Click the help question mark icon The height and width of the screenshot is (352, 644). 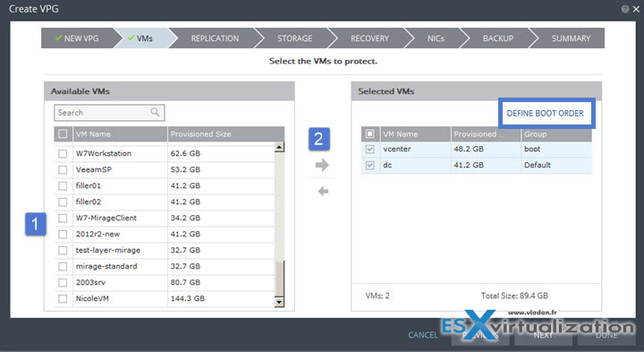pos(625,9)
